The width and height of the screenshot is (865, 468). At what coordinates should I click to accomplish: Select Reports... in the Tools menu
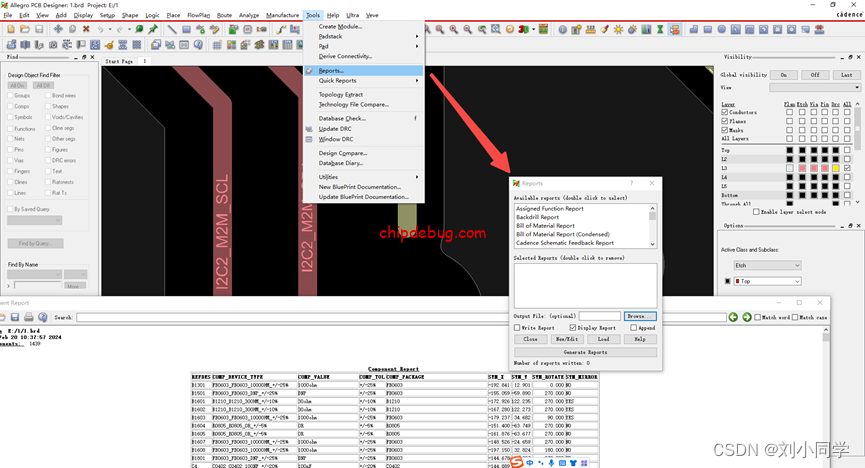331,71
